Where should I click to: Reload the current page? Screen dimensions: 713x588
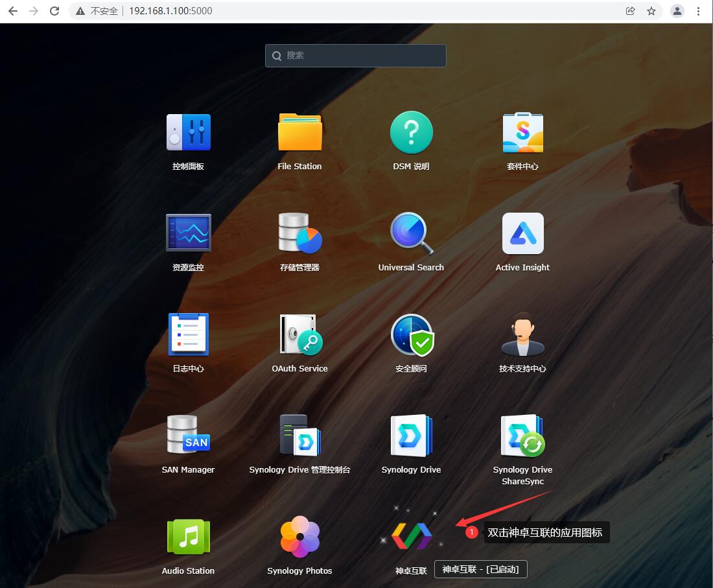pos(54,11)
